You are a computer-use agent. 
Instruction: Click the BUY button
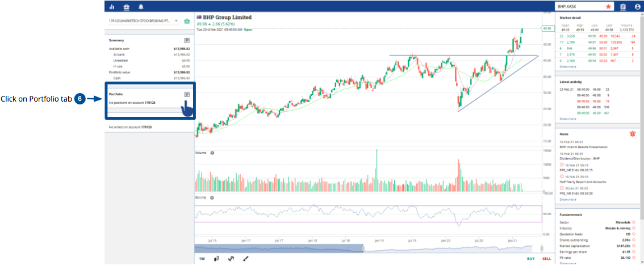click(531, 259)
